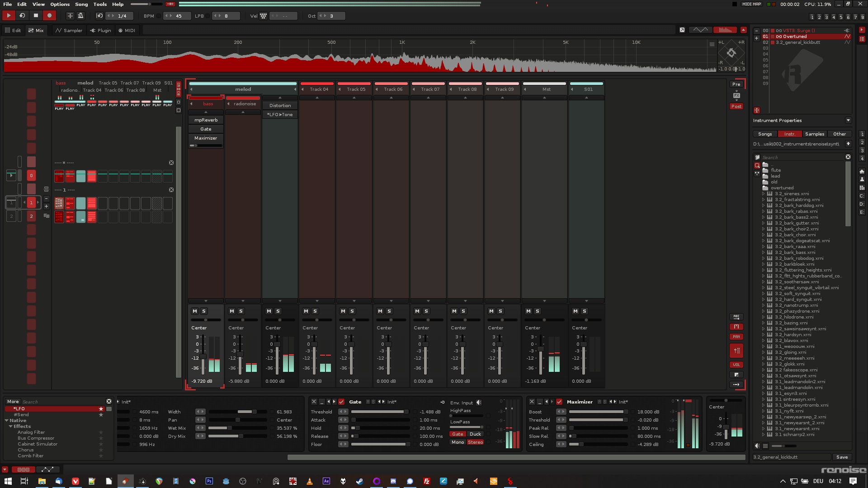Open the MIDI MAP button

(751, 4)
